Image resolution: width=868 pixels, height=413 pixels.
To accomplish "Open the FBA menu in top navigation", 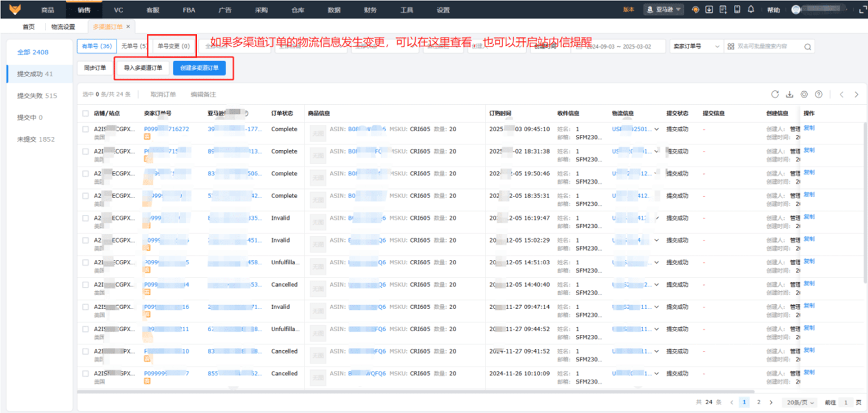I will point(189,10).
